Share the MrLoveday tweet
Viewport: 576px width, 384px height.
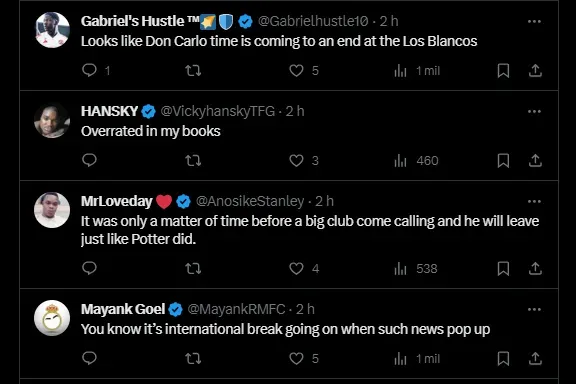pos(535,269)
